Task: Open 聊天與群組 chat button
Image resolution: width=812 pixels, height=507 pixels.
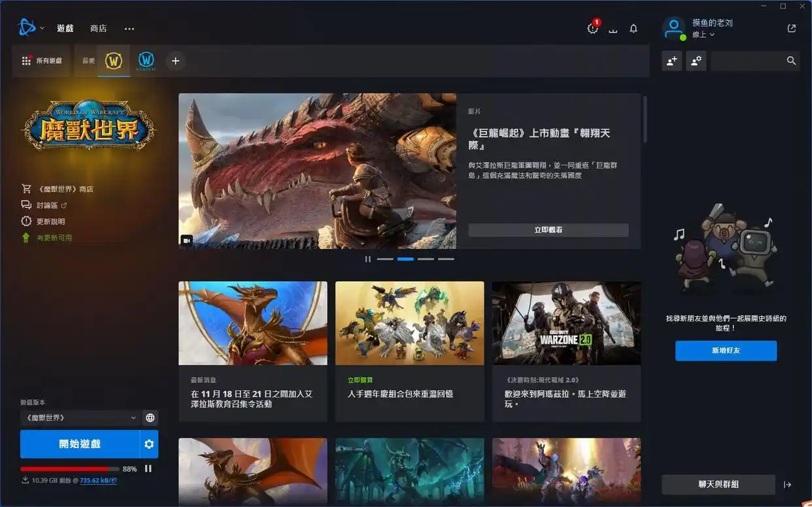Action: tap(719, 485)
